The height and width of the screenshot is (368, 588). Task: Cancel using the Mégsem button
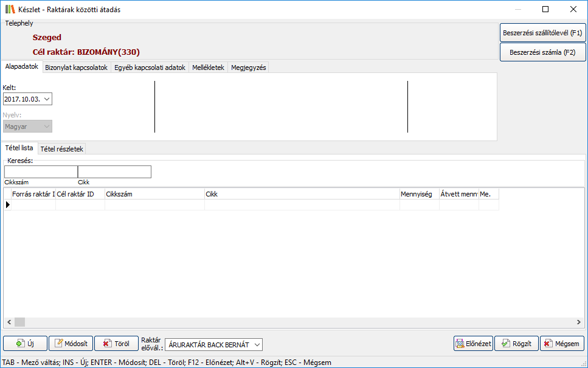click(x=562, y=344)
